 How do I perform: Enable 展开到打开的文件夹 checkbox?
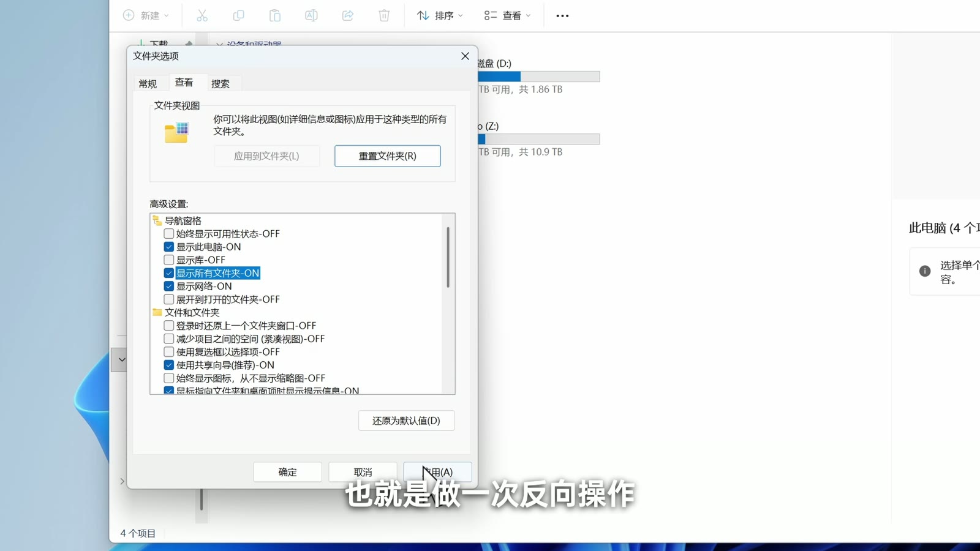click(169, 299)
